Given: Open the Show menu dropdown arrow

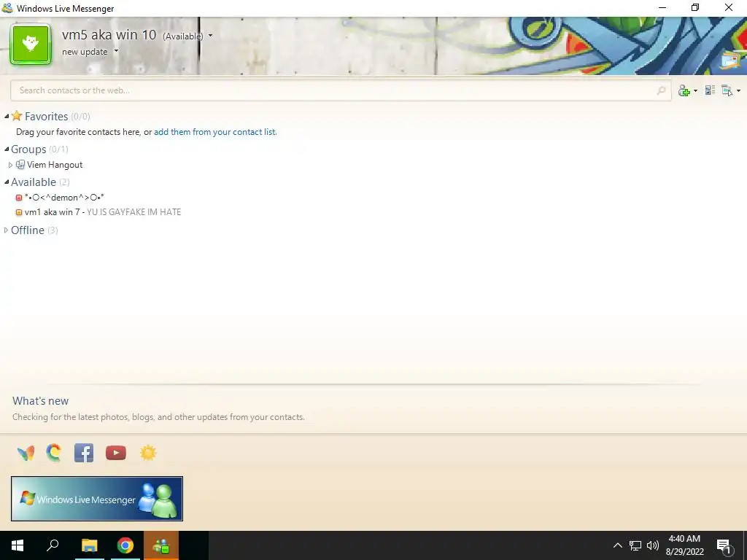Looking at the screenshot, I should coord(738,90).
